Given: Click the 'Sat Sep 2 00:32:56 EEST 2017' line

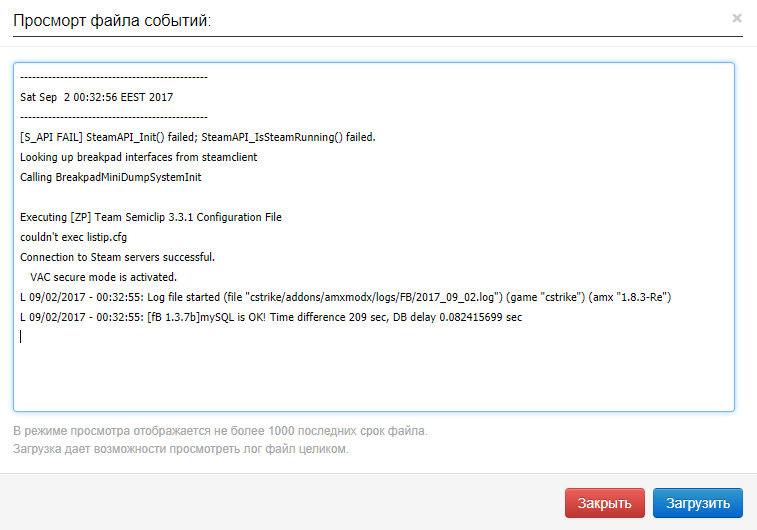Looking at the screenshot, I should point(97,97).
